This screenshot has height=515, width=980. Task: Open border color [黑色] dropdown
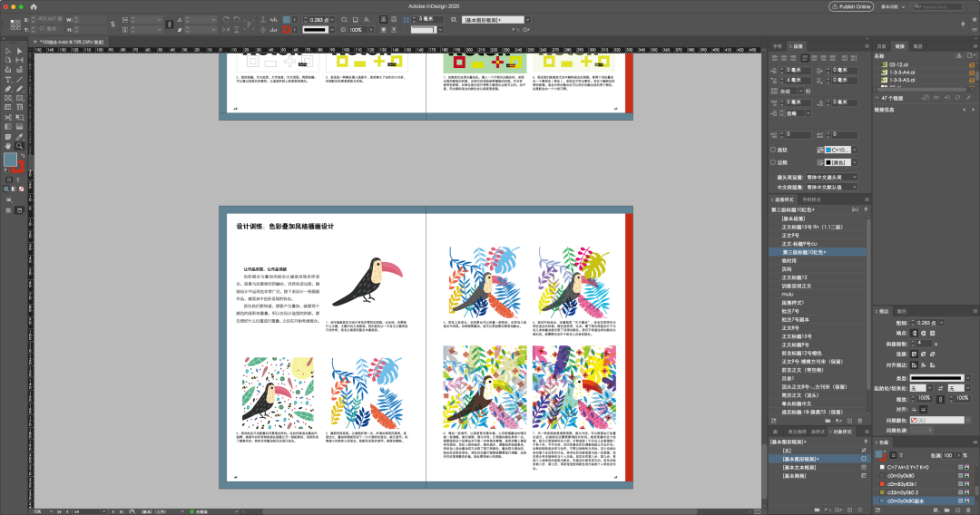(x=855, y=162)
